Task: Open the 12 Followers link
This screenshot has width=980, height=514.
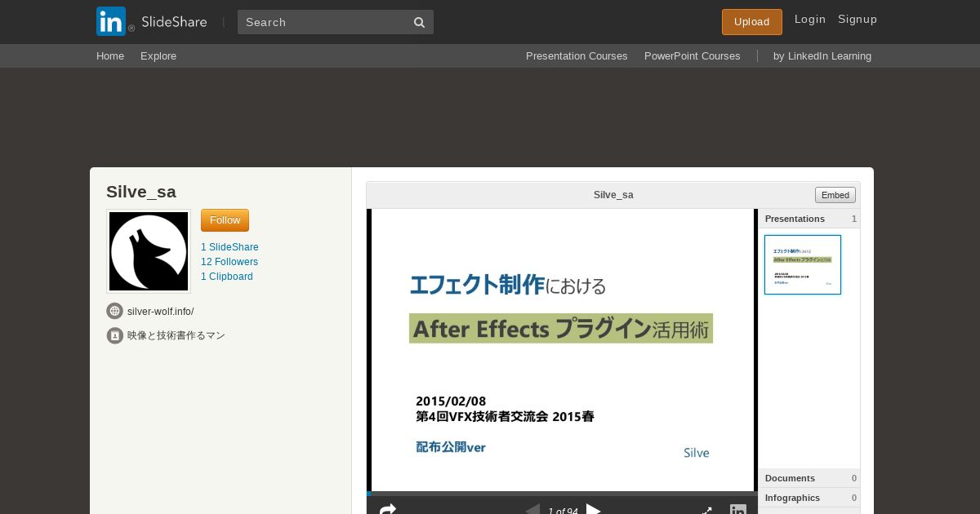Action: coord(229,262)
